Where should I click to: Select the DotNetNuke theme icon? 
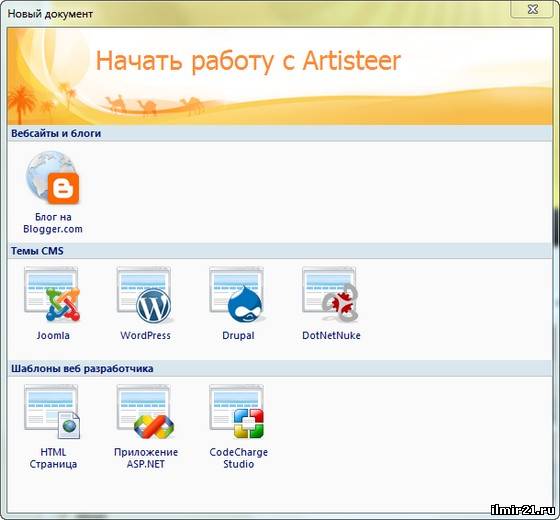click(330, 294)
